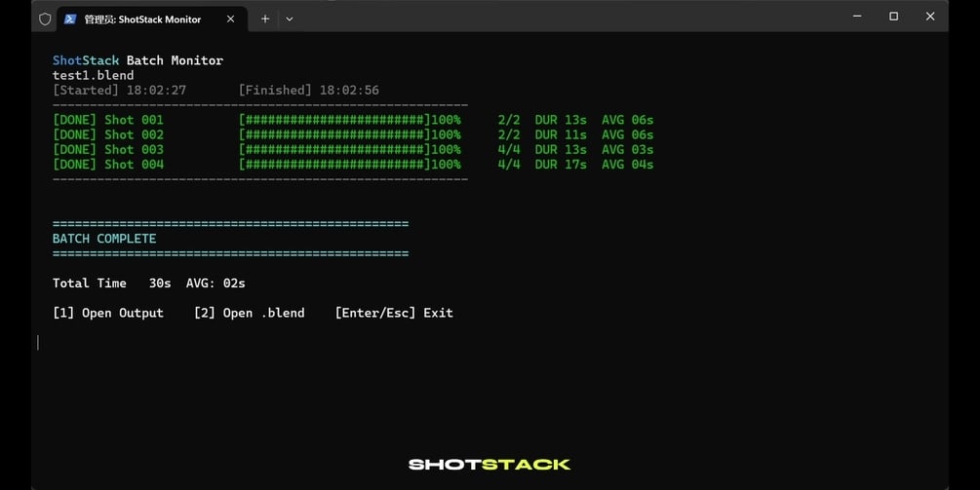Click the Finished 18:02:56 timestamp
This screenshot has height=490, width=980.
pyautogui.click(x=309, y=90)
